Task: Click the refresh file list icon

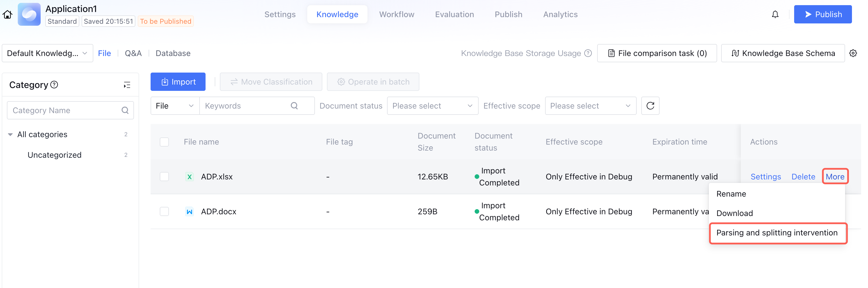Action: coord(650,106)
